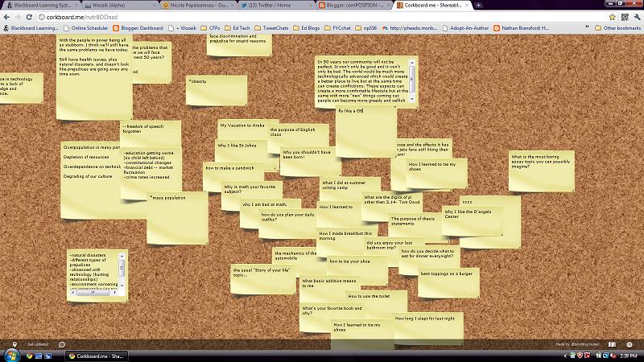The image size is (644, 362).
Task: Open + Wozaik bookmark
Action: (182, 28)
